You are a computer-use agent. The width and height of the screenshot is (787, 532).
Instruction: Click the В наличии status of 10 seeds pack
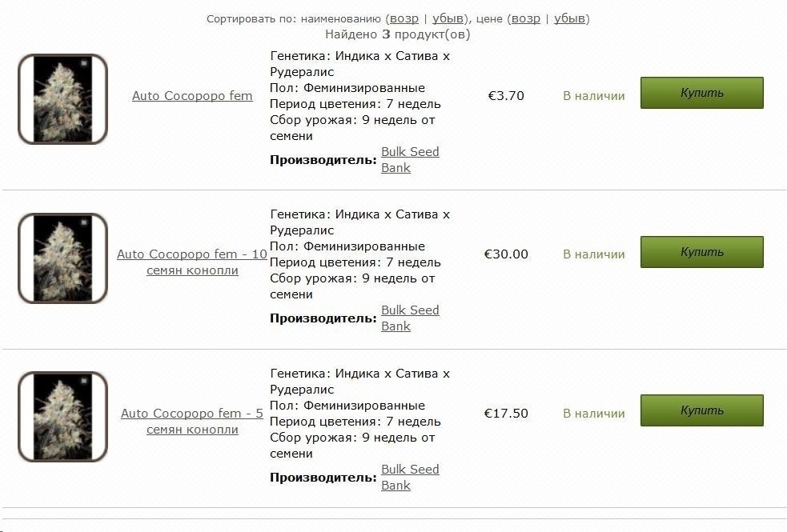pos(594,254)
